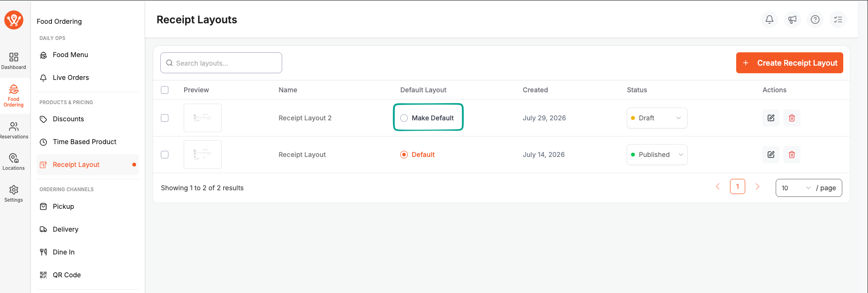The height and width of the screenshot is (293, 868).
Task: Open QR Code channel
Action: click(88, 275)
